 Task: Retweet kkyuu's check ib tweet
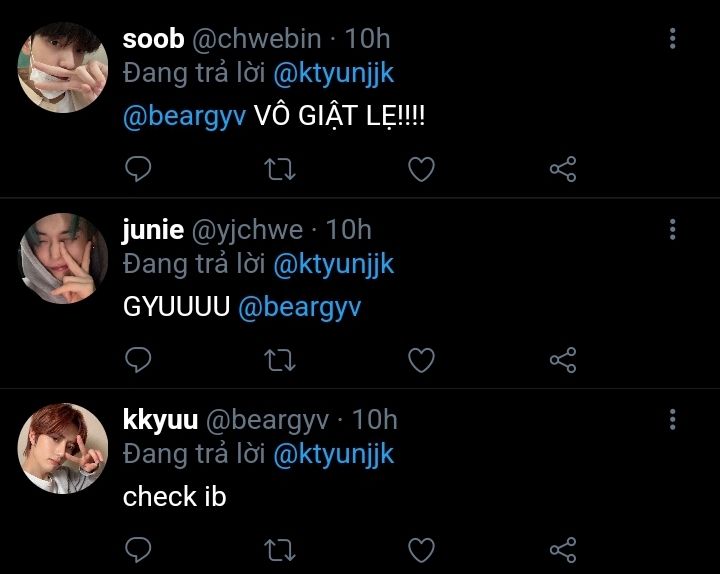click(280, 550)
